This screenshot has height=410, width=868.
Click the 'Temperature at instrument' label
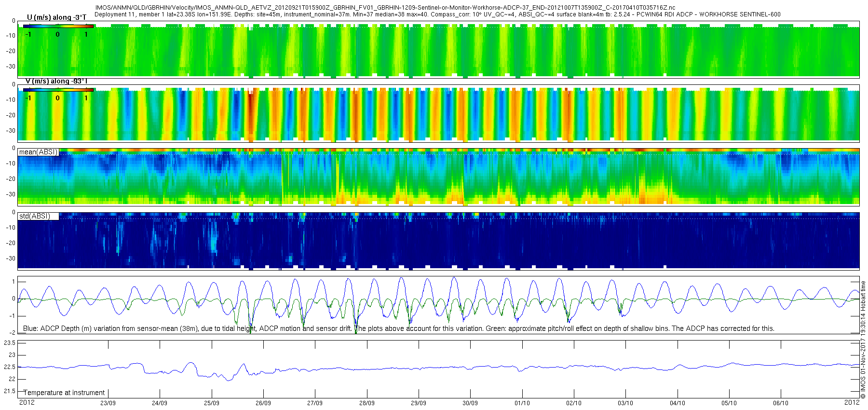coord(64,393)
